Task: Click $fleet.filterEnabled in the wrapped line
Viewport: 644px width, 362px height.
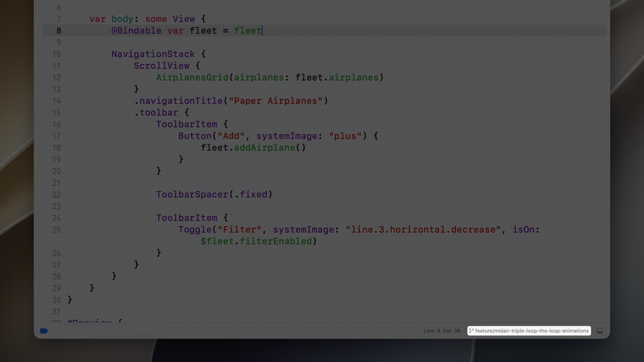Action: coord(256,241)
